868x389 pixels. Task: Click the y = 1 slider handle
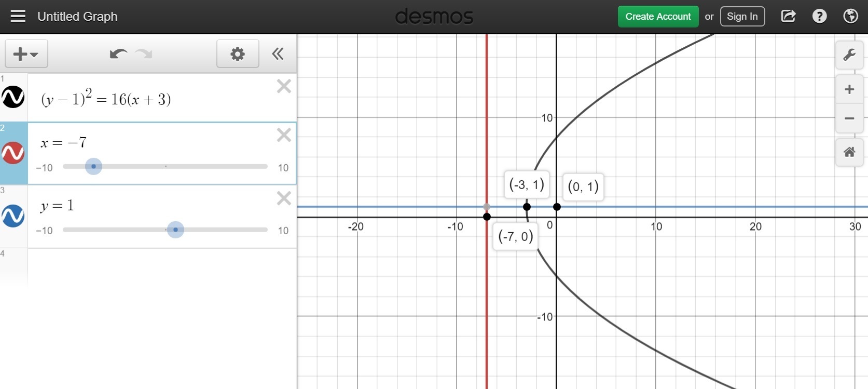click(x=175, y=230)
